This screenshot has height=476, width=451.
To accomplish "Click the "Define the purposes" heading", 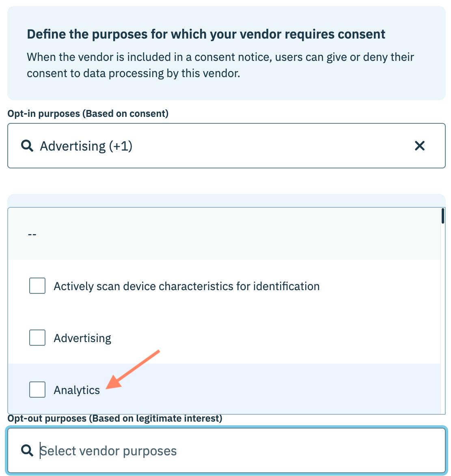I will 206,34.
